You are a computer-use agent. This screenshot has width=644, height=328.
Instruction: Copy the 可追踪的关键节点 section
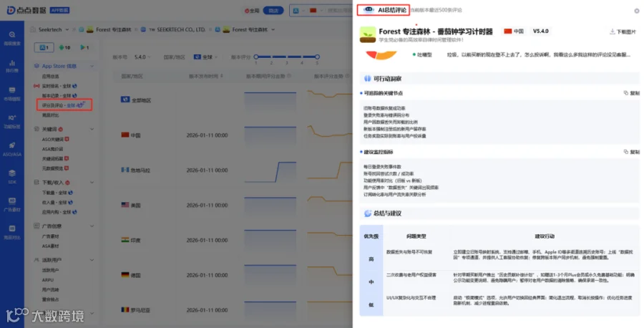tap(631, 93)
